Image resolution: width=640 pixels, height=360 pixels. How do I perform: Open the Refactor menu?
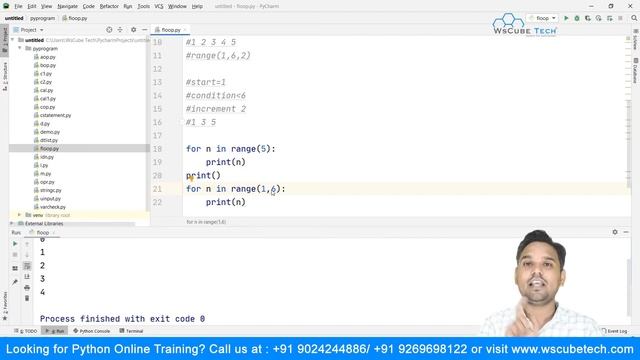109,7
